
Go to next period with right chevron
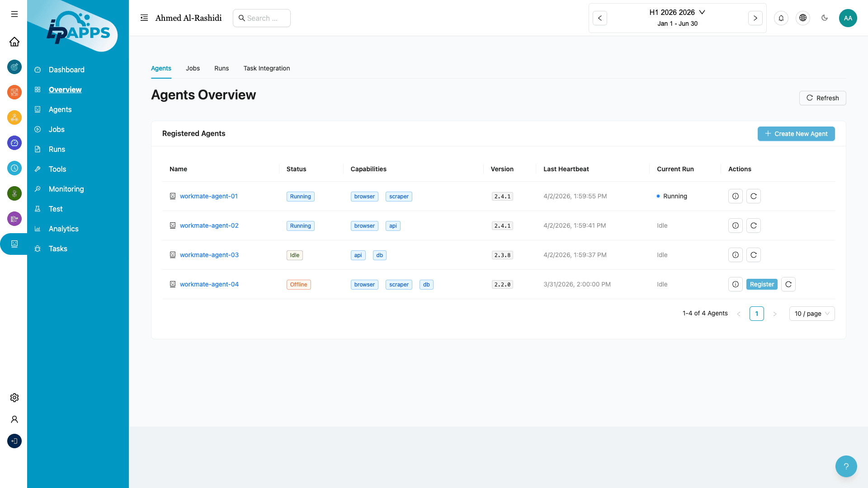click(755, 18)
